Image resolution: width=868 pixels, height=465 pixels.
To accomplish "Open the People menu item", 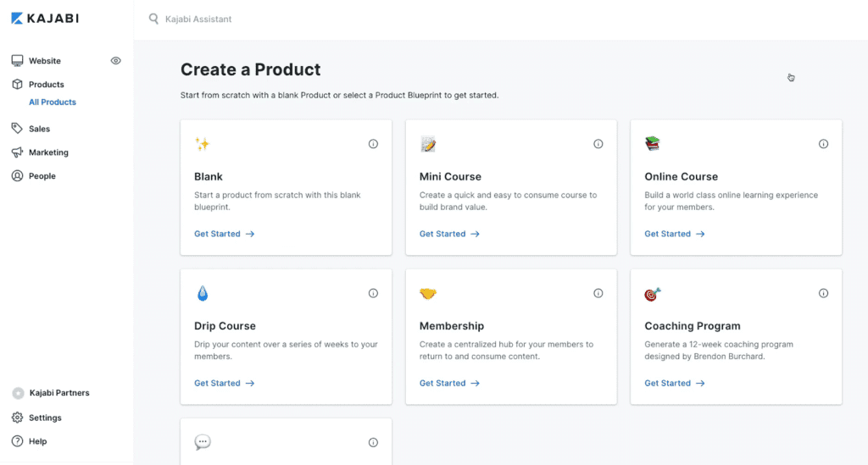I will (42, 176).
